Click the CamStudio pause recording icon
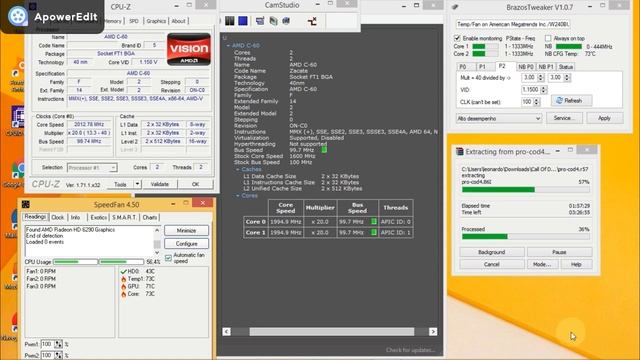 coord(230,21)
